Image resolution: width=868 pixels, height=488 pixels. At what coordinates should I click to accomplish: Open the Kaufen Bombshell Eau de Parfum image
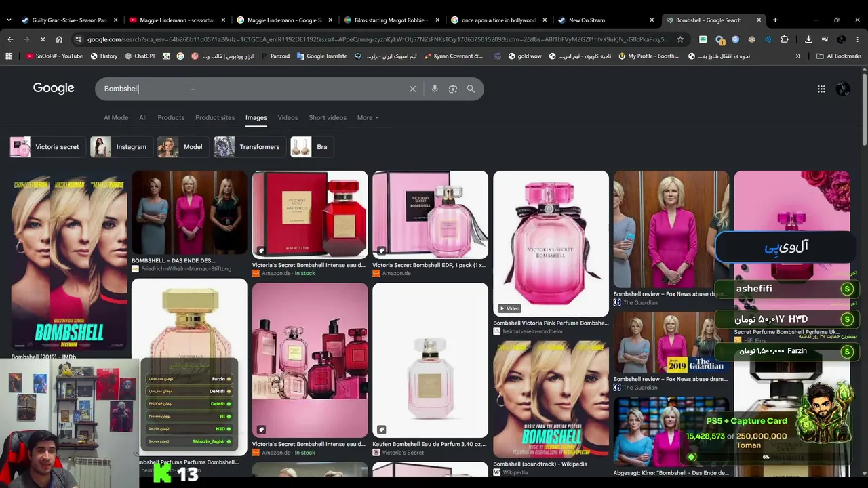(x=430, y=360)
